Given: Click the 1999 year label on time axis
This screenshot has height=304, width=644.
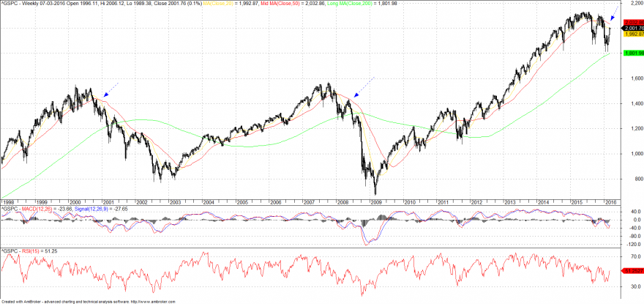Looking at the screenshot, I should point(41,203).
